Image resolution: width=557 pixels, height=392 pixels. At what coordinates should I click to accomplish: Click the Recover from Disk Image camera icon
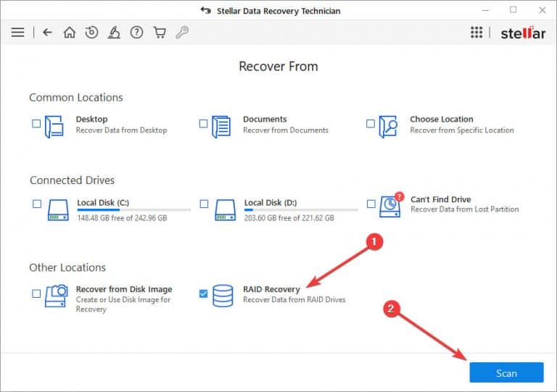point(56,296)
